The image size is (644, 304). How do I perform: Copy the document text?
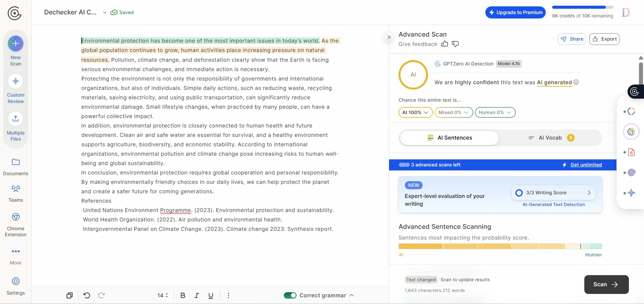(69, 295)
